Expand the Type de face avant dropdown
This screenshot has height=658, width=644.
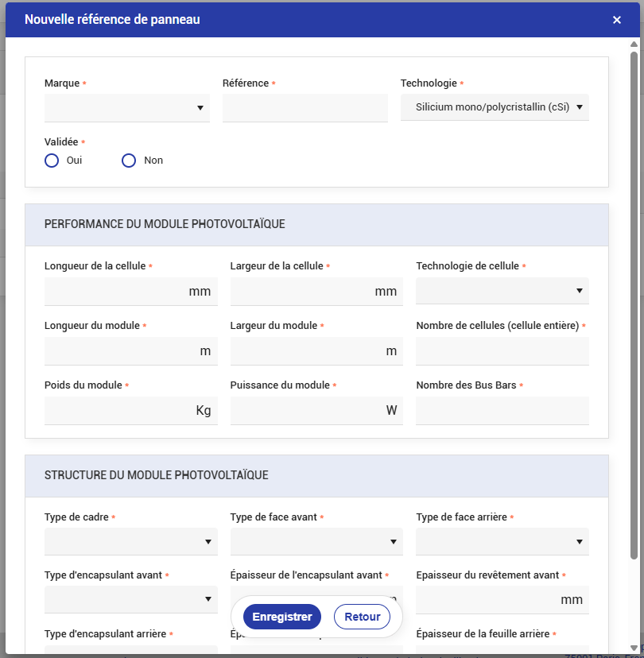[316, 542]
